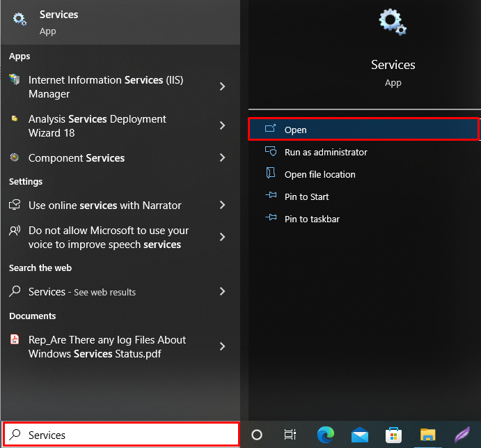Image resolution: width=481 pixels, height=448 pixels.
Task: Click the Internet Information Services Manager icon
Action: point(15,79)
